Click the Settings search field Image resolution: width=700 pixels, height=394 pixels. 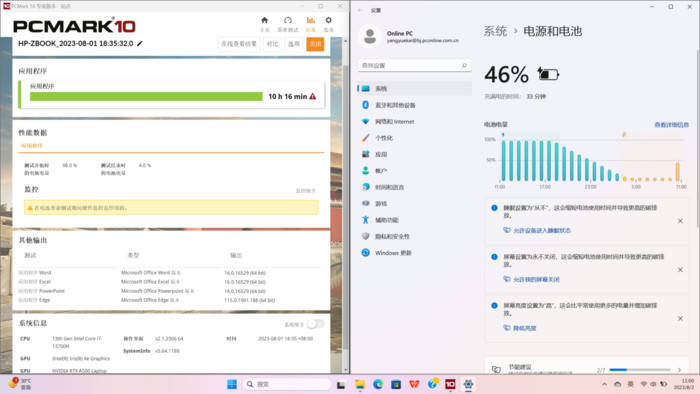(414, 66)
